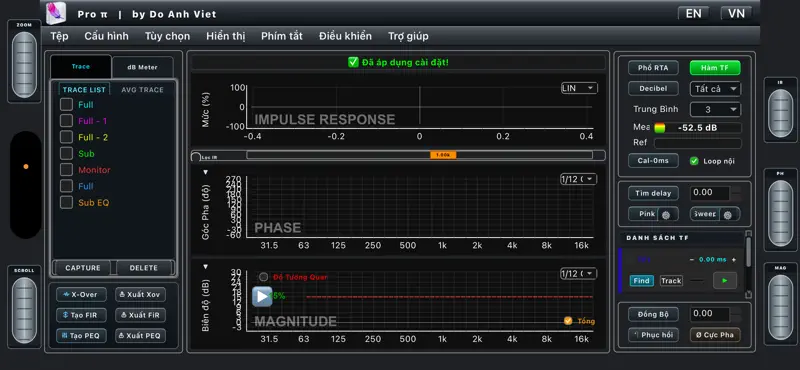Click the Đồng Bộ sync button
The width and height of the screenshot is (800, 370).
click(653, 314)
